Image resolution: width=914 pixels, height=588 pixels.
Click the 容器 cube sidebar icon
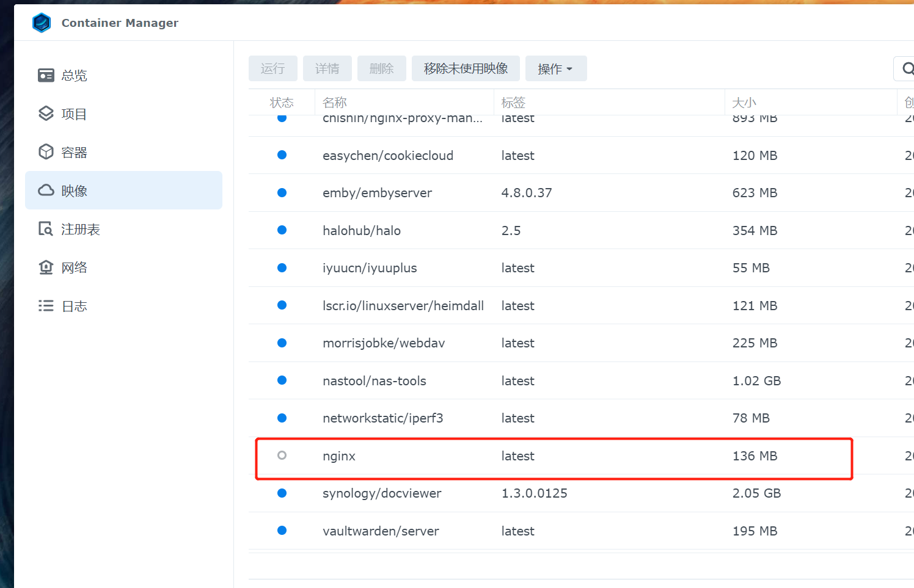[46, 152]
